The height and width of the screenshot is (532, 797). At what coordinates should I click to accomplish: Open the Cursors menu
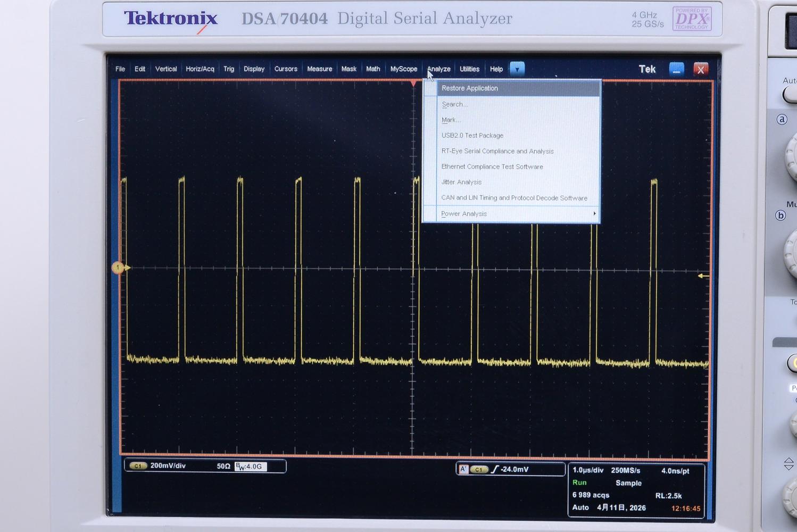(286, 69)
